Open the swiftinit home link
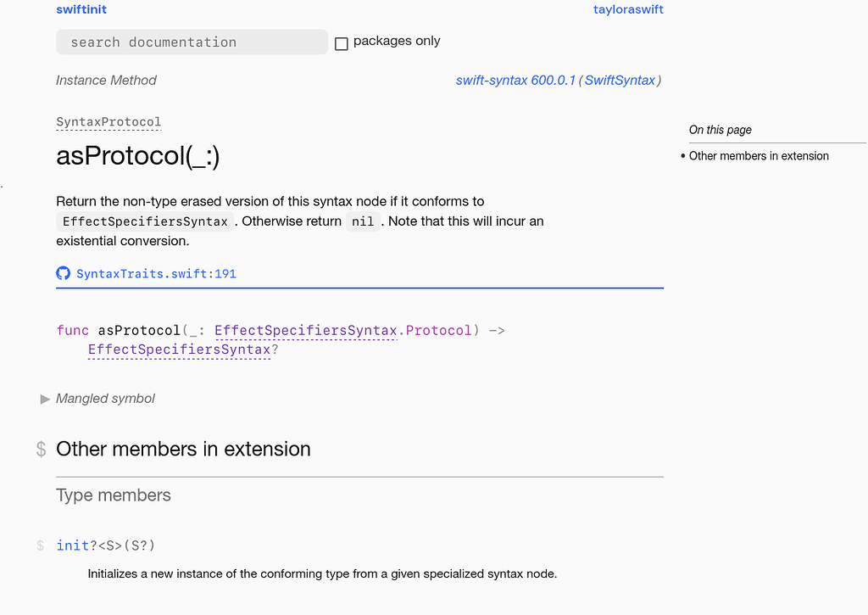Viewport: 868px width, 615px height. pos(81,9)
